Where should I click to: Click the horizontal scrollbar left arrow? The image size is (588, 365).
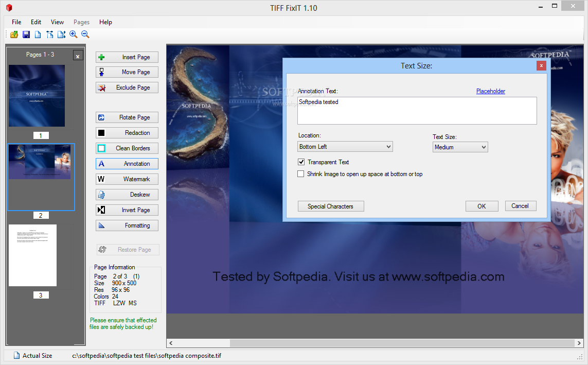click(x=171, y=343)
